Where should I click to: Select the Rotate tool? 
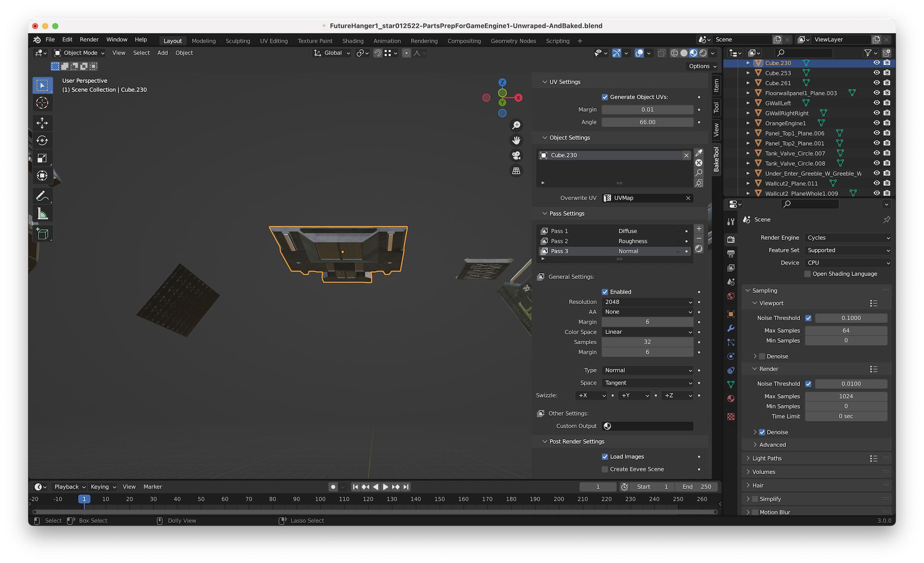[42, 140]
